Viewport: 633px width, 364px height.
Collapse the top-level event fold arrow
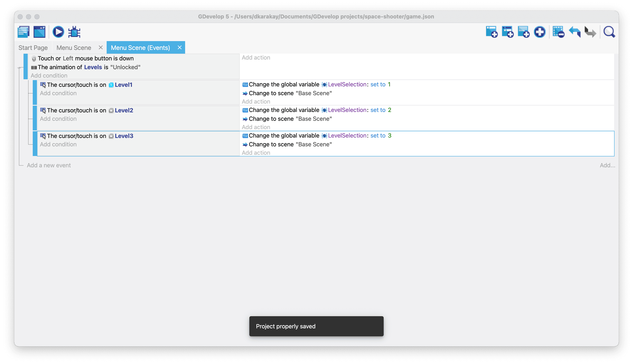[19, 68]
